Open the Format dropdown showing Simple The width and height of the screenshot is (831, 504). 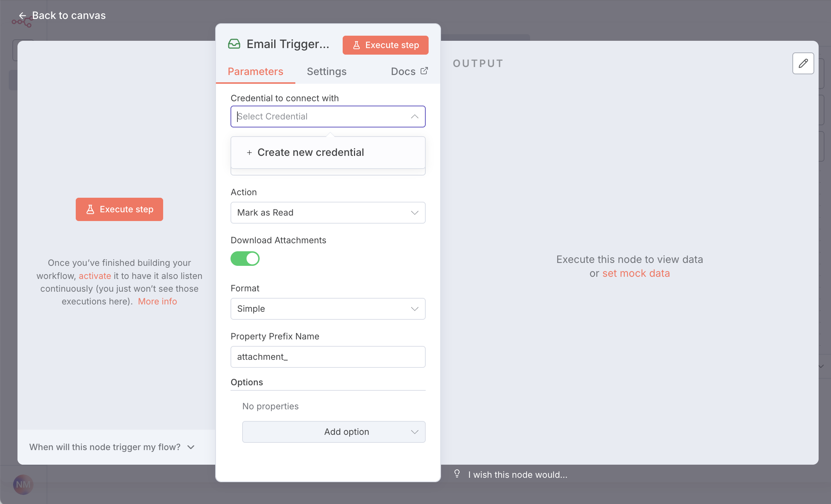pyautogui.click(x=328, y=309)
